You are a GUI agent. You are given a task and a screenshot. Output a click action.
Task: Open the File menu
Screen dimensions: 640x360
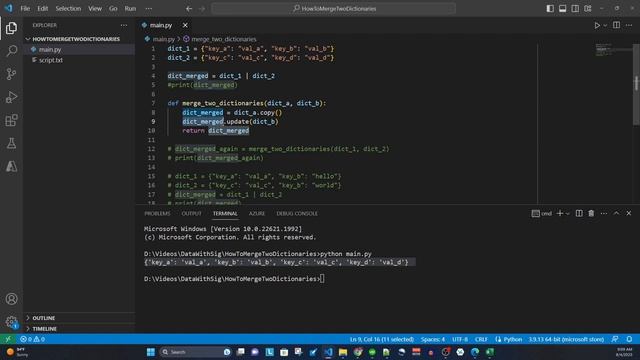[25, 9]
